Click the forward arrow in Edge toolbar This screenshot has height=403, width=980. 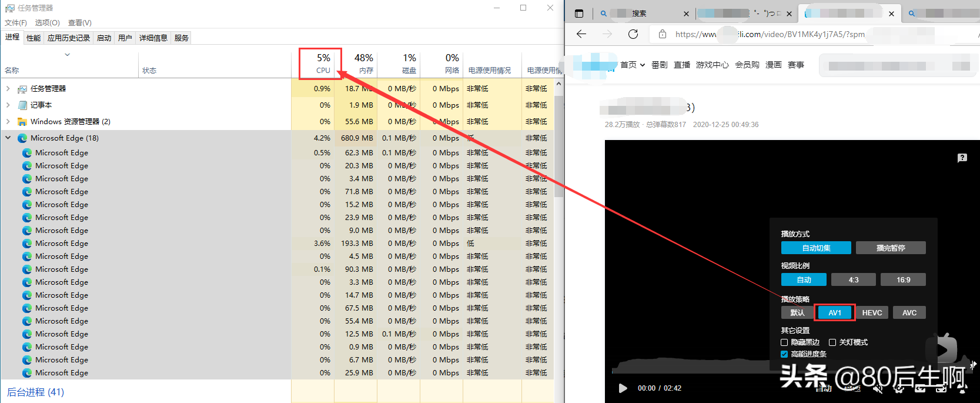point(607,34)
